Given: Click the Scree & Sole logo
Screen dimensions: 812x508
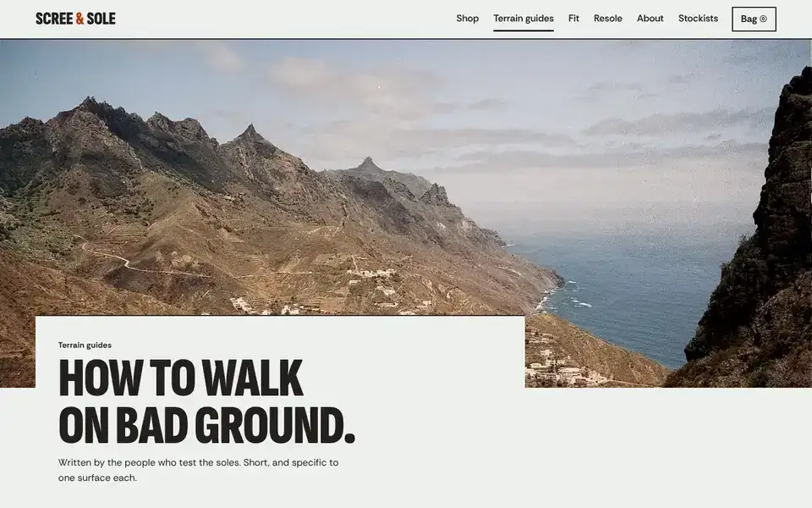Looking at the screenshot, I should click(75, 19).
